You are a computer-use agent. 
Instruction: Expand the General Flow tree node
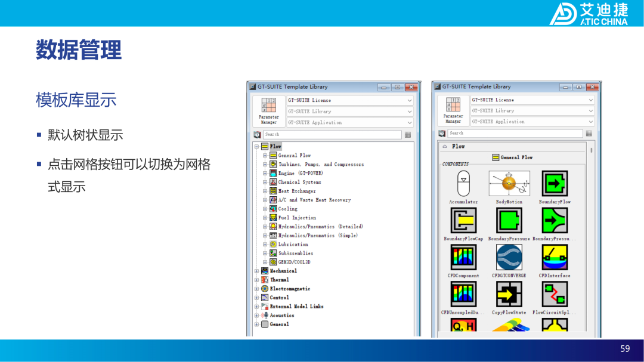pyautogui.click(x=265, y=155)
